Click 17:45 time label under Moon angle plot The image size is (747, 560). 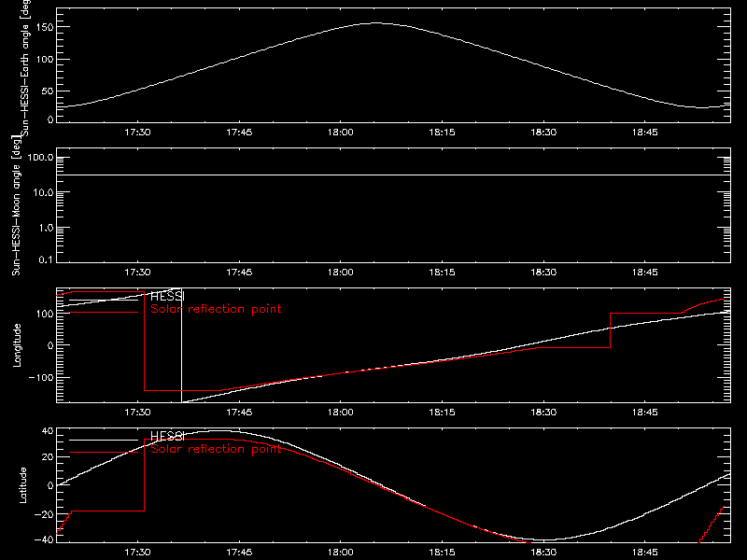[x=239, y=273]
